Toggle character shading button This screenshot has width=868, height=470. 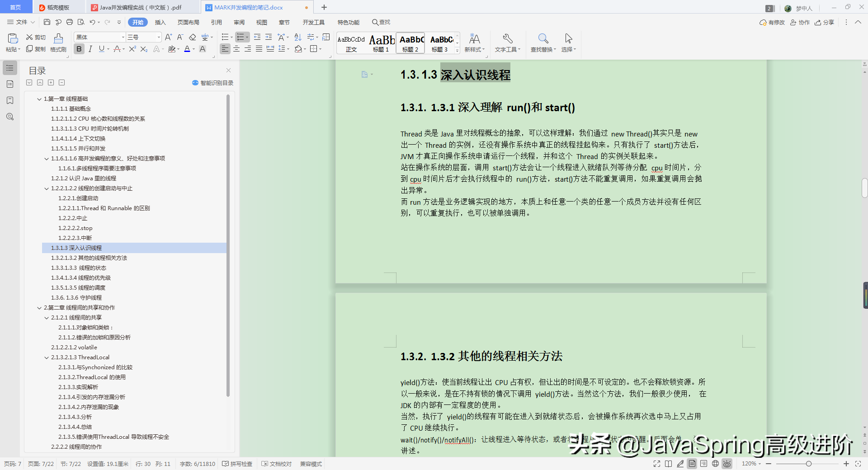(x=203, y=49)
